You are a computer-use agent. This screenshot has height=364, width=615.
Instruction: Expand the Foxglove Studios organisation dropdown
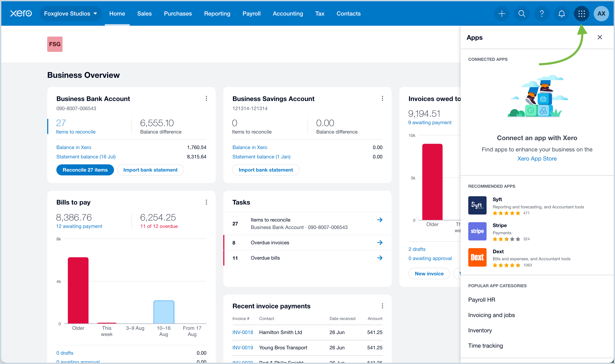[x=70, y=13]
